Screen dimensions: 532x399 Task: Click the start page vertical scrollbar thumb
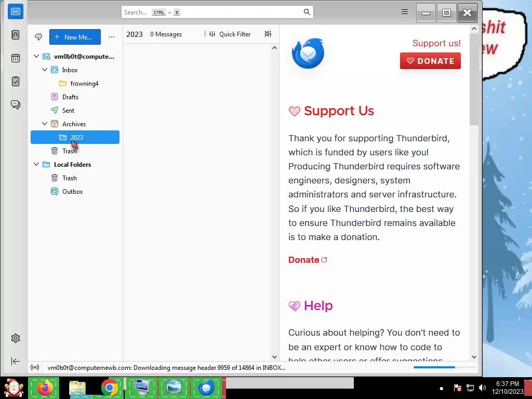click(474, 79)
